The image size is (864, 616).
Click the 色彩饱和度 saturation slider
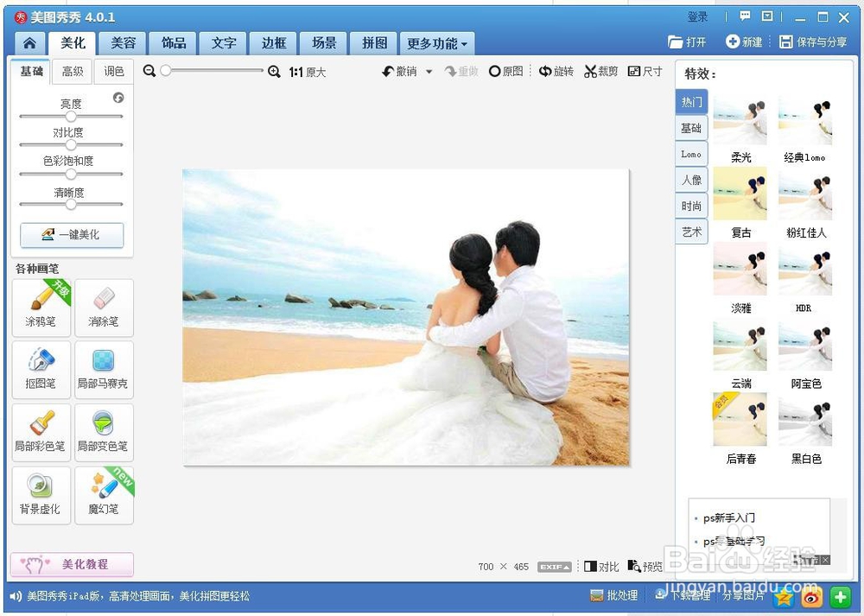pyautogui.click(x=71, y=175)
